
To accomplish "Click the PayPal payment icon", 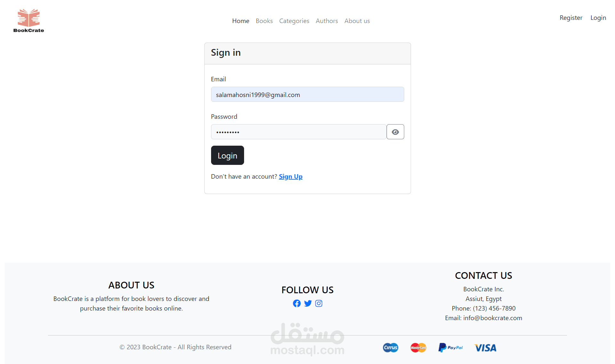I will point(450,348).
